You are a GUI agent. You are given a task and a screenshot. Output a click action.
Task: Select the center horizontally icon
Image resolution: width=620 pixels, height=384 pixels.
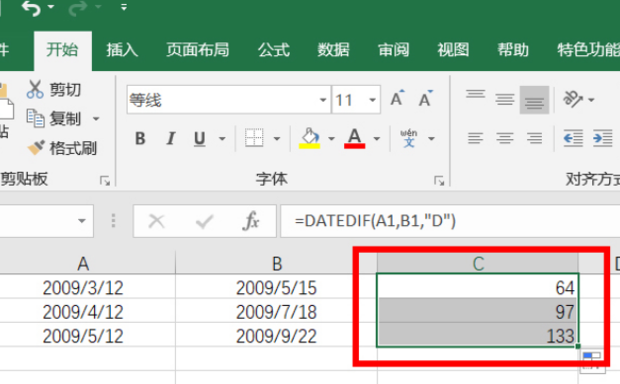tap(505, 138)
